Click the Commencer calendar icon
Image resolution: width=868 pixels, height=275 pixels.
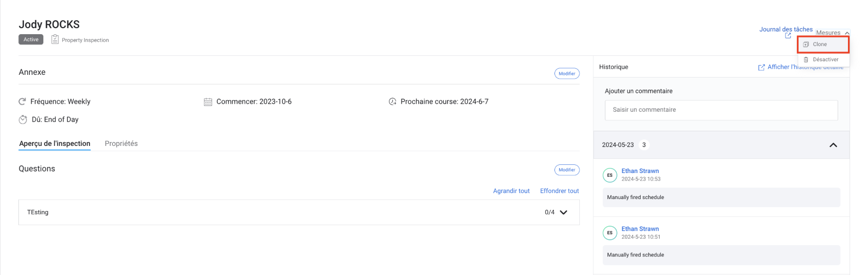208,102
